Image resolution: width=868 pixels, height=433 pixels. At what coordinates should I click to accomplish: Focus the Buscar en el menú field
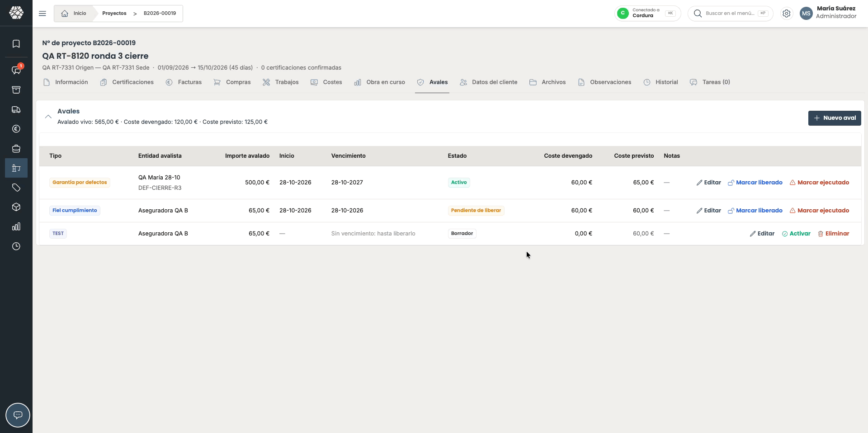pos(730,14)
